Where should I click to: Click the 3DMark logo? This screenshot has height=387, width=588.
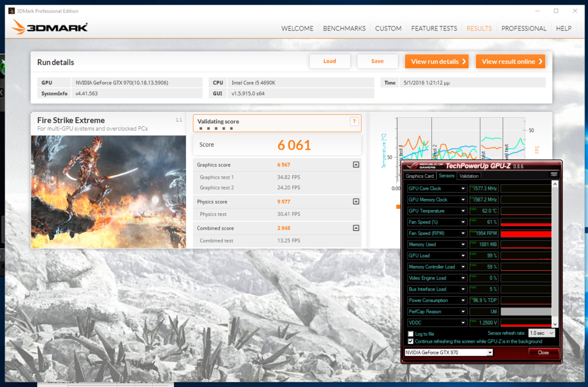coord(49,27)
